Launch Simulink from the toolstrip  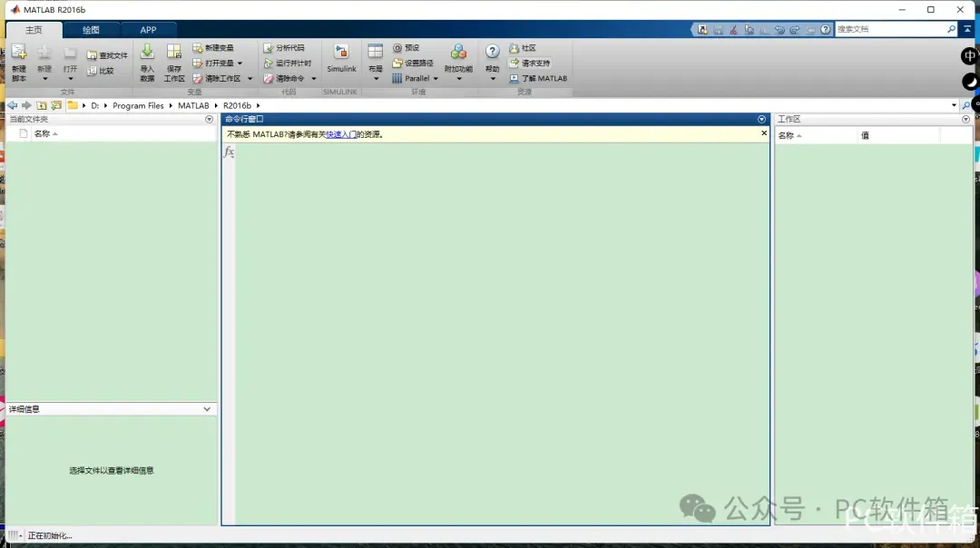pyautogui.click(x=341, y=59)
